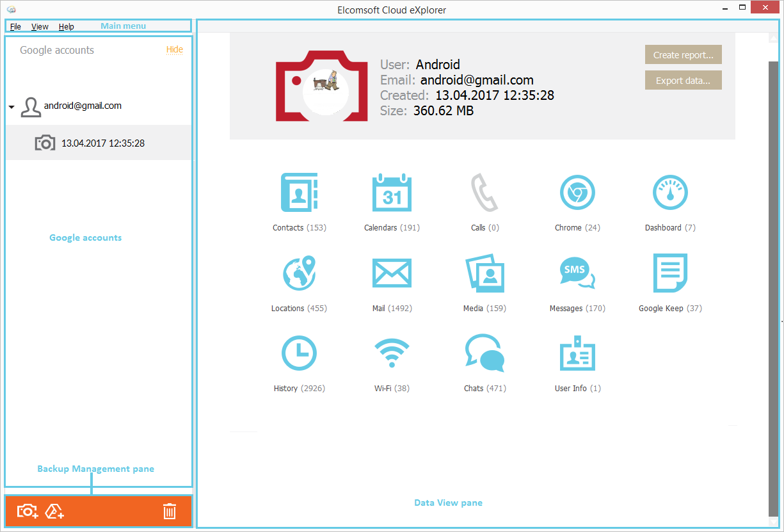Click the "Google accounts" panel heading

pyautogui.click(x=57, y=50)
